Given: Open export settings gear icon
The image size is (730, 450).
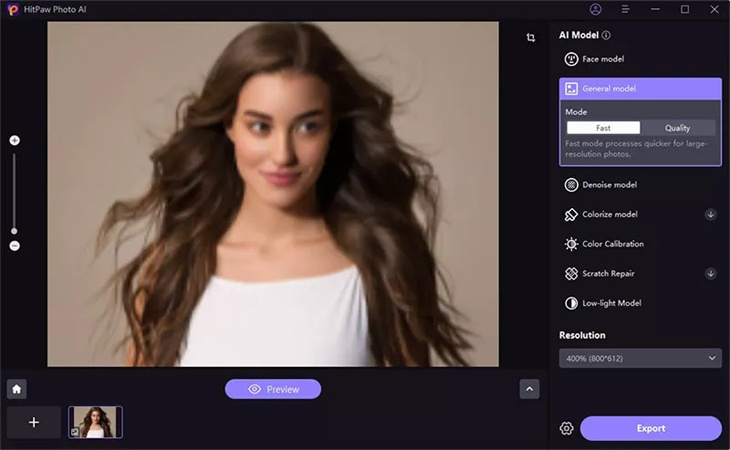Looking at the screenshot, I should pos(567,428).
